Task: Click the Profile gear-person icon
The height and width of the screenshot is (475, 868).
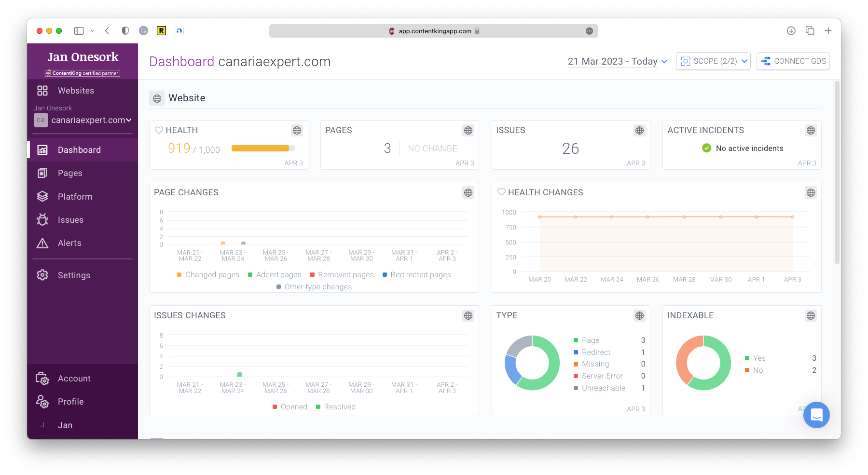Action: coord(42,402)
